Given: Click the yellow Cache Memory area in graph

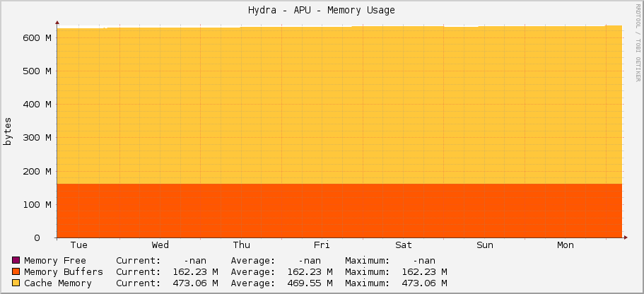Looking at the screenshot, I should [x=339, y=105].
